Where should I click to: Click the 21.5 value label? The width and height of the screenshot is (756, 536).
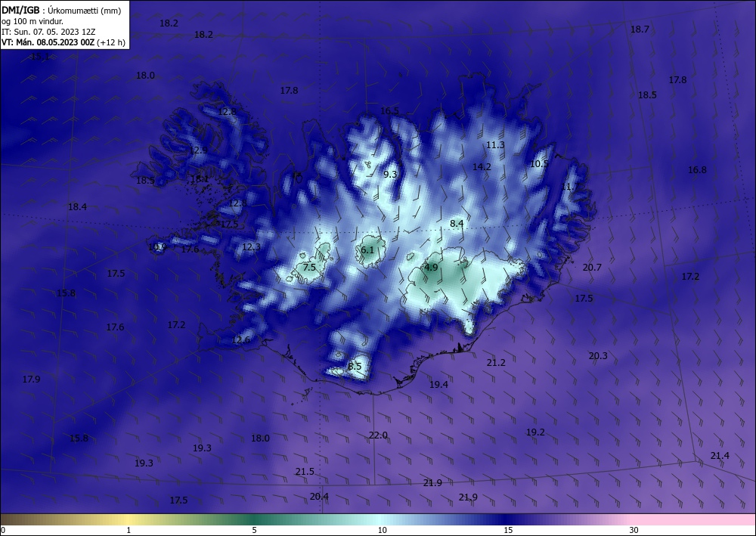coord(305,472)
